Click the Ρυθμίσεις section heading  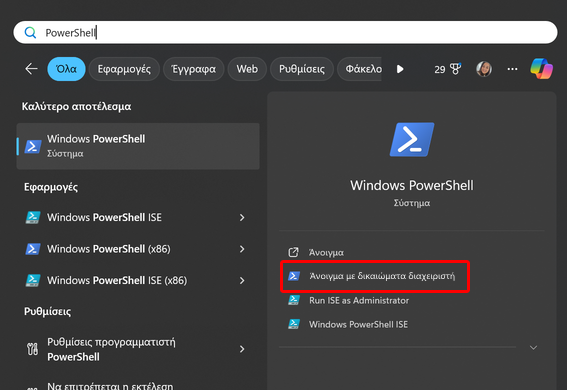click(x=47, y=311)
